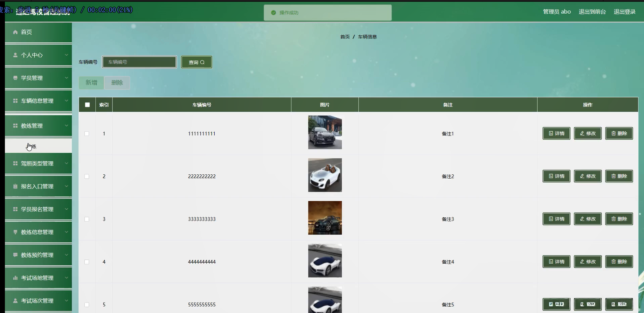Check the box for row 1

[x=87, y=134]
